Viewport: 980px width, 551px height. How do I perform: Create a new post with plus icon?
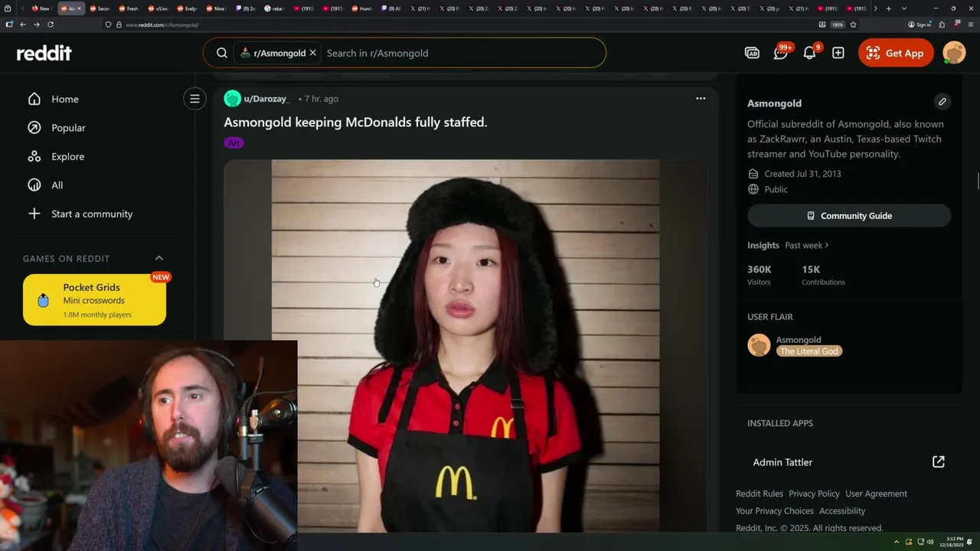838,53
